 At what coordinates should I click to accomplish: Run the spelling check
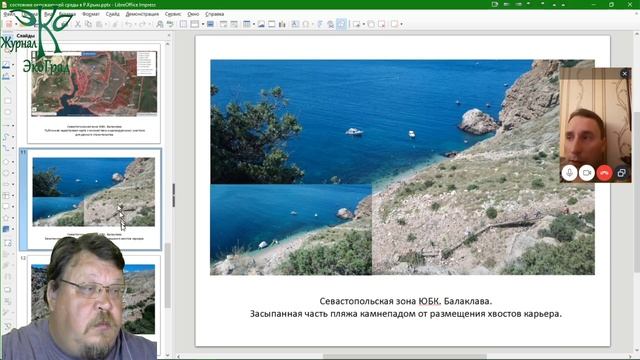170,24
